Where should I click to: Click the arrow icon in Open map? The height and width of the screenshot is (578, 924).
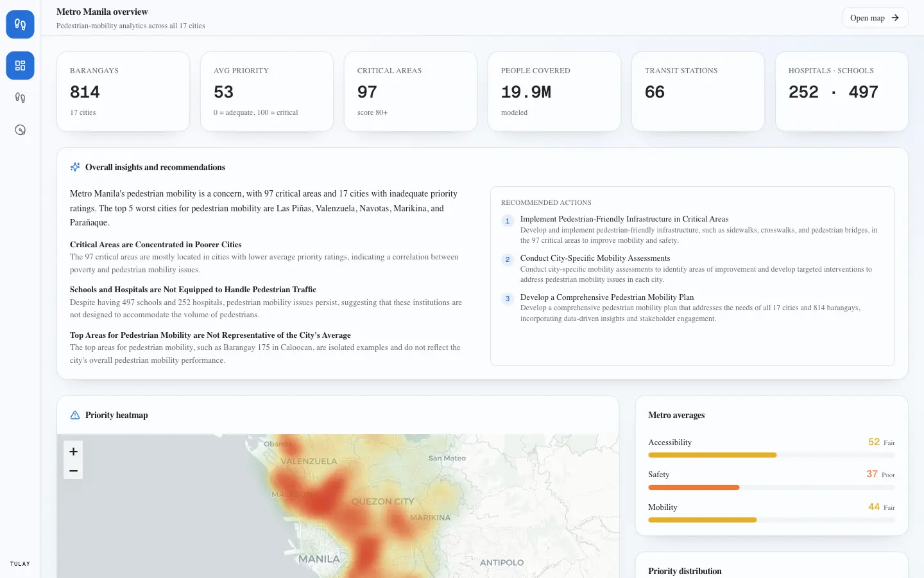pyautogui.click(x=895, y=18)
